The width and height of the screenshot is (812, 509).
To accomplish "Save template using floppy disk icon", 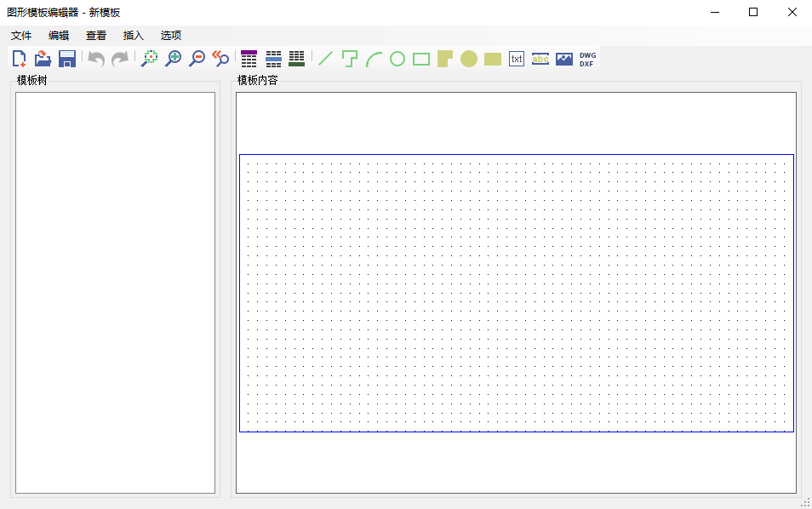I will [67, 59].
